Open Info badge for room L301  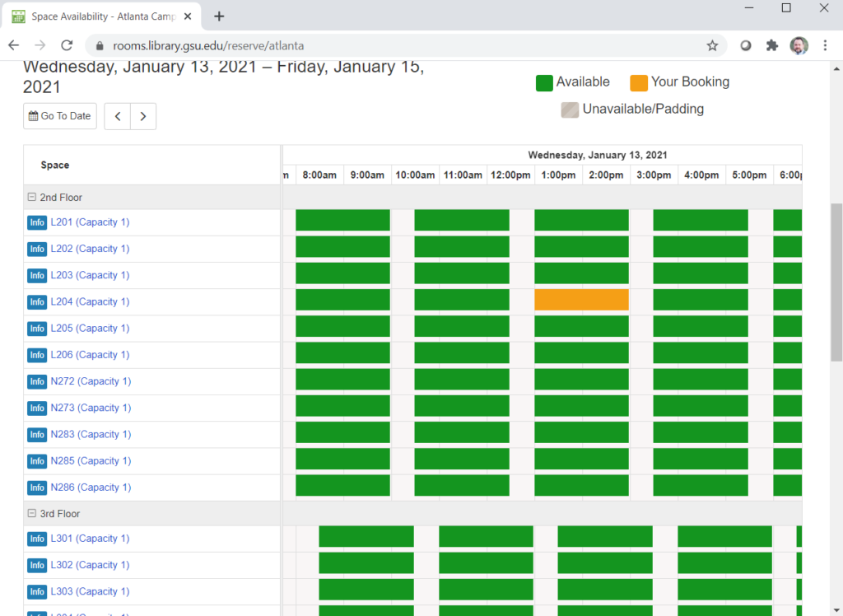tap(37, 539)
